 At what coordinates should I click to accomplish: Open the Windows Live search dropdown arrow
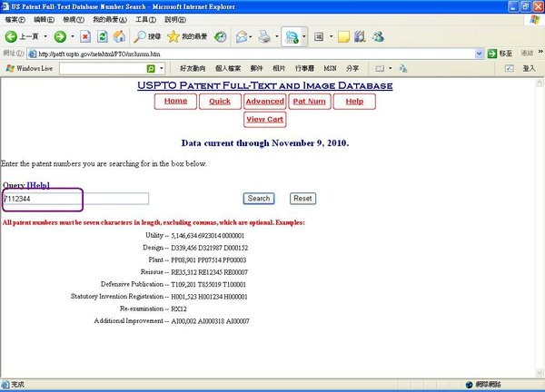tap(162, 68)
